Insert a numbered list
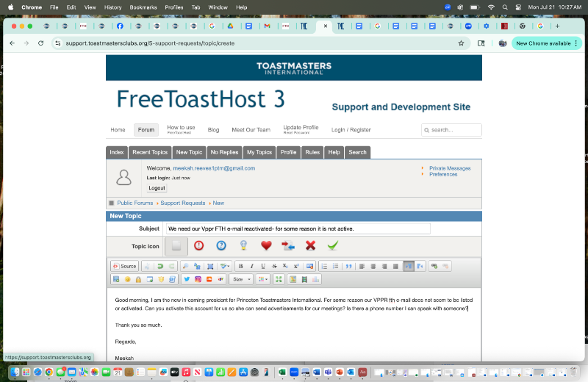588x382 pixels. tap(324, 266)
